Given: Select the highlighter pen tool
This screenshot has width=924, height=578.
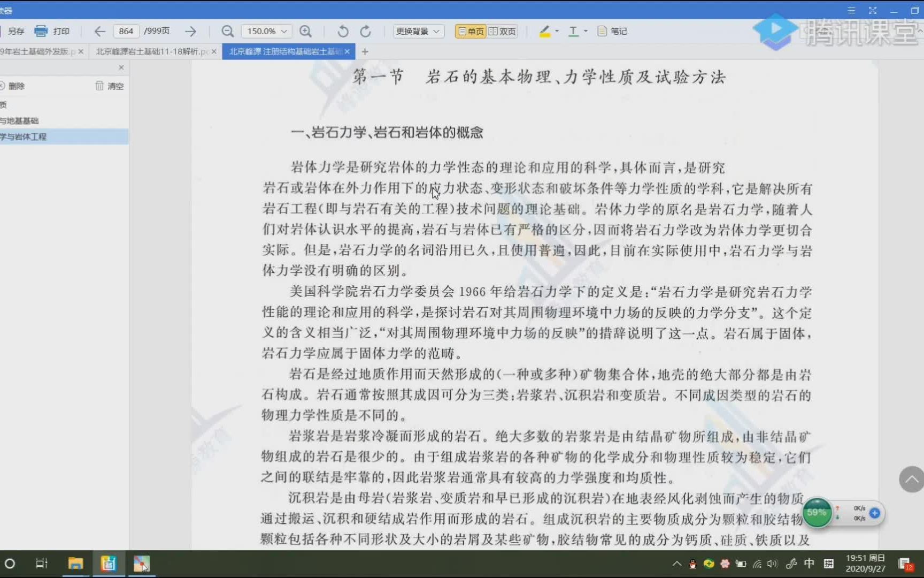Looking at the screenshot, I should pyautogui.click(x=544, y=31).
